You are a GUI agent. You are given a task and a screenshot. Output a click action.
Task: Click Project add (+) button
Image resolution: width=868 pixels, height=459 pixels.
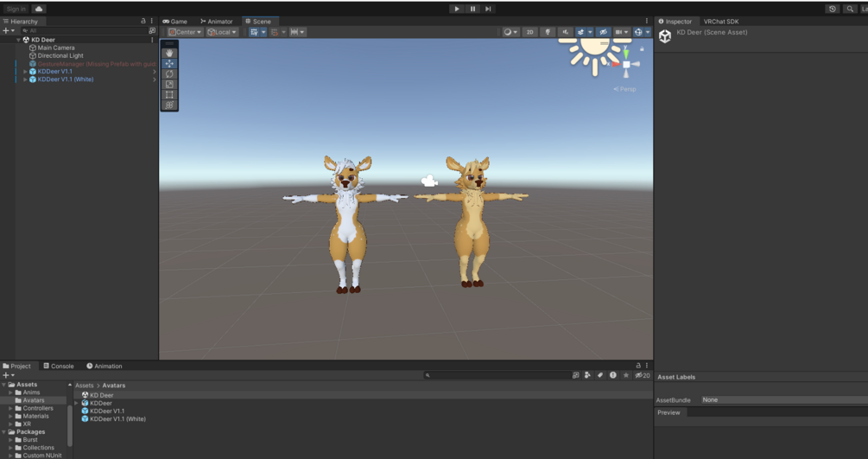(9, 375)
